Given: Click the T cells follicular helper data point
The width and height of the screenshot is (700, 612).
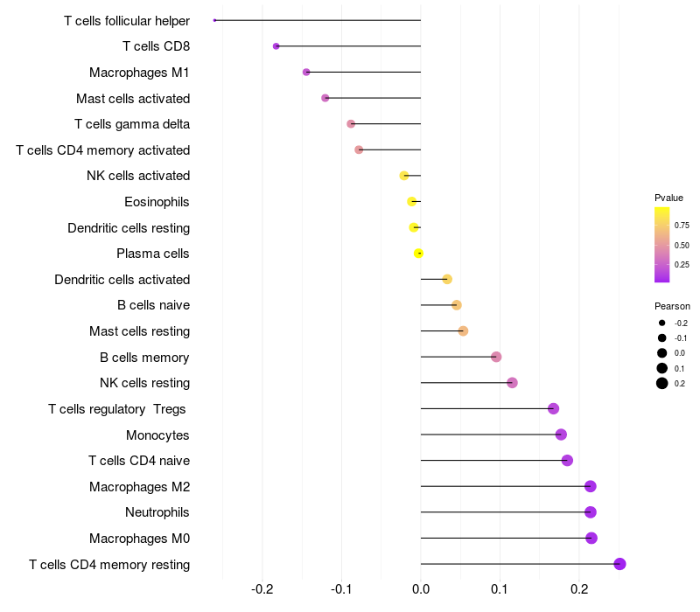Looking at the screenshot, I should tap(214, 20).
